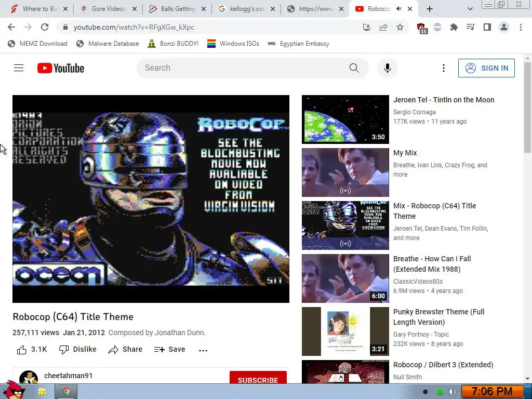Open Bonzi BUDDY! bookmark

173,44
